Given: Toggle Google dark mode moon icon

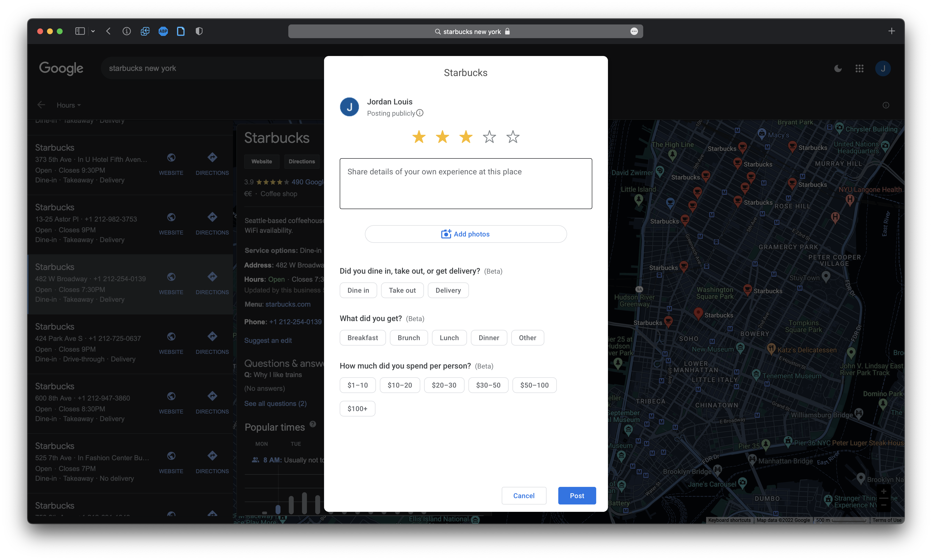Looking at the screenshot, I should (838, 68).
